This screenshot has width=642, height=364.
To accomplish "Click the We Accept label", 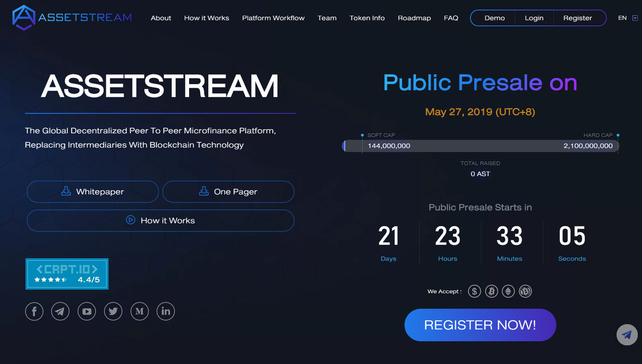I will [x=444, y=291].
